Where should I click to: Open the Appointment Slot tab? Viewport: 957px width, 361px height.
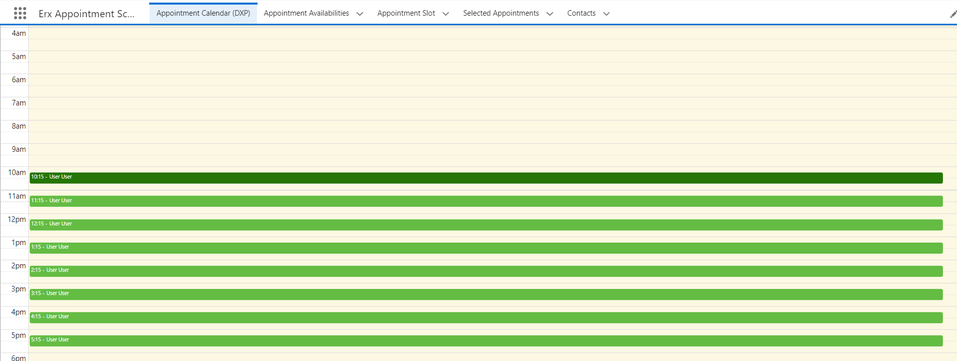click(x=406, y=13)
